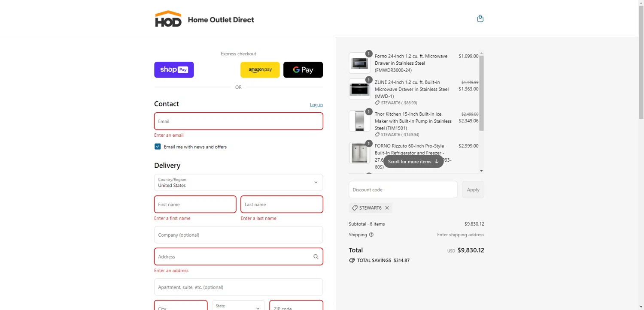This screenshot has height=310, width=644.
Task: Click Home Outlet Direct store name
Action: tap(221, 20)
